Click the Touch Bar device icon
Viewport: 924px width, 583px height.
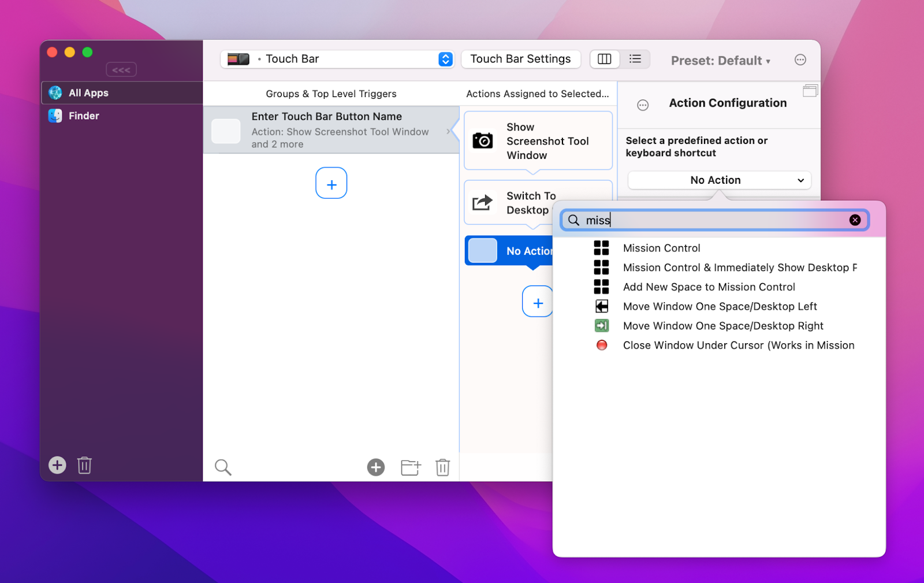coord(238,59)
